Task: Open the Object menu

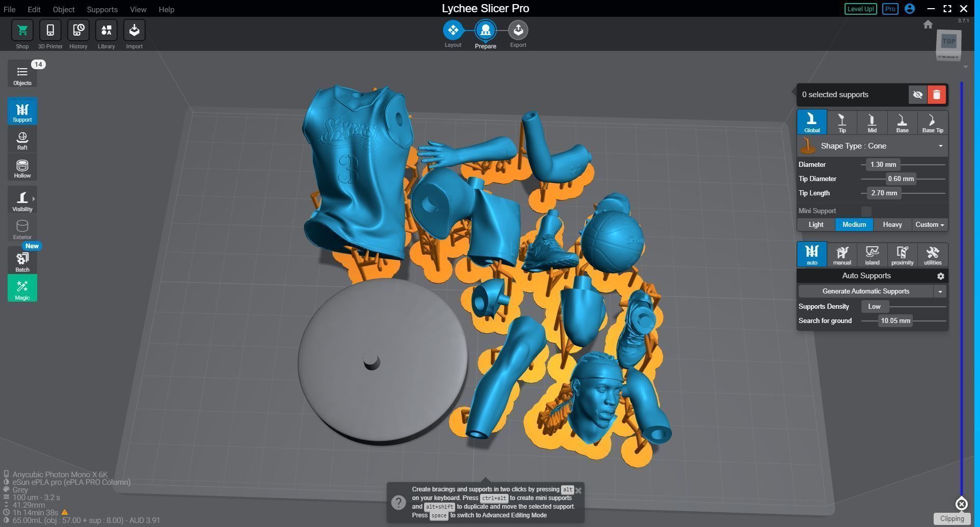Action: pos(64,9)
